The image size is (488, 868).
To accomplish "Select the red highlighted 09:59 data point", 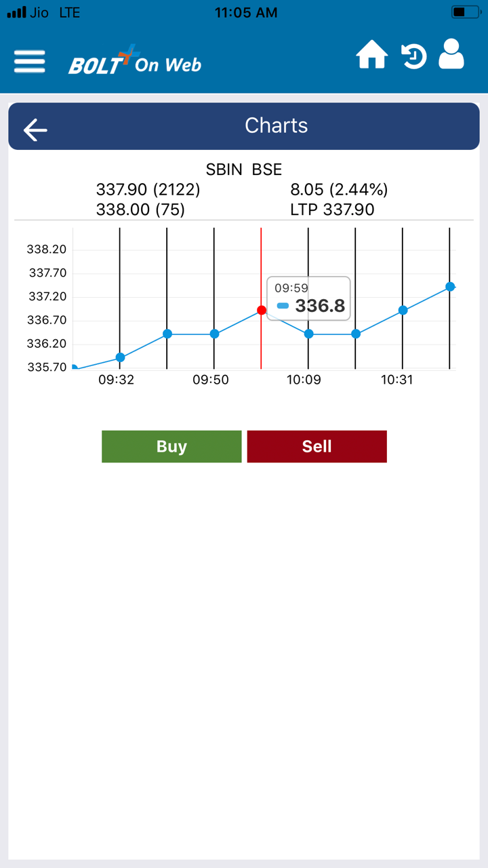I will (262, 310).
